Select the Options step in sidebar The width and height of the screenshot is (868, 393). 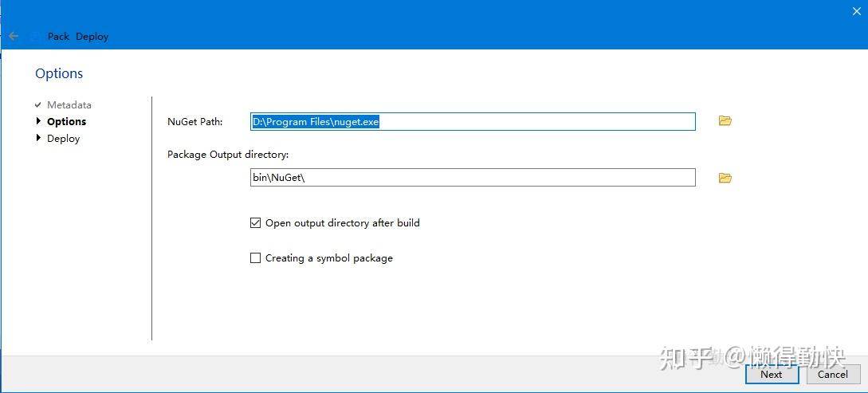66,121
